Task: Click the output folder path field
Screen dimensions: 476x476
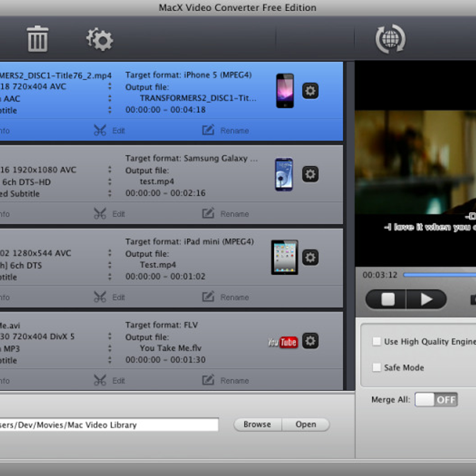Action: pos(109,425)
